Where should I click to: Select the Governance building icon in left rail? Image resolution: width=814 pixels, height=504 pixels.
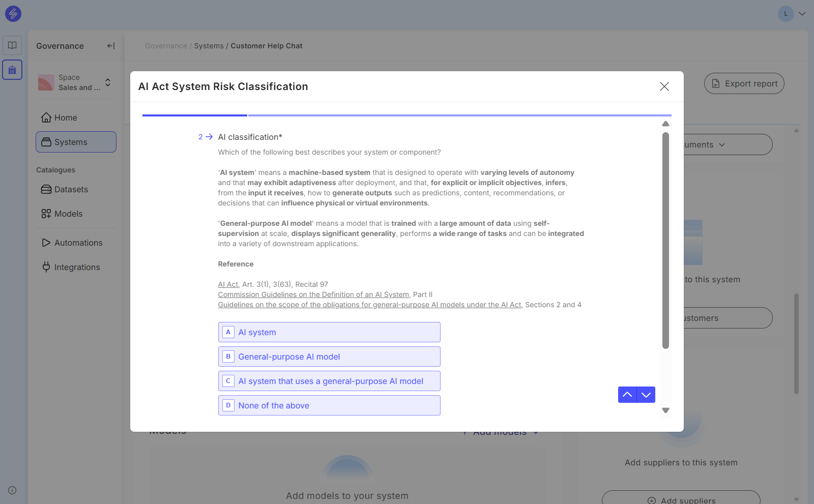pyautogui.click(x=12, y=70)
